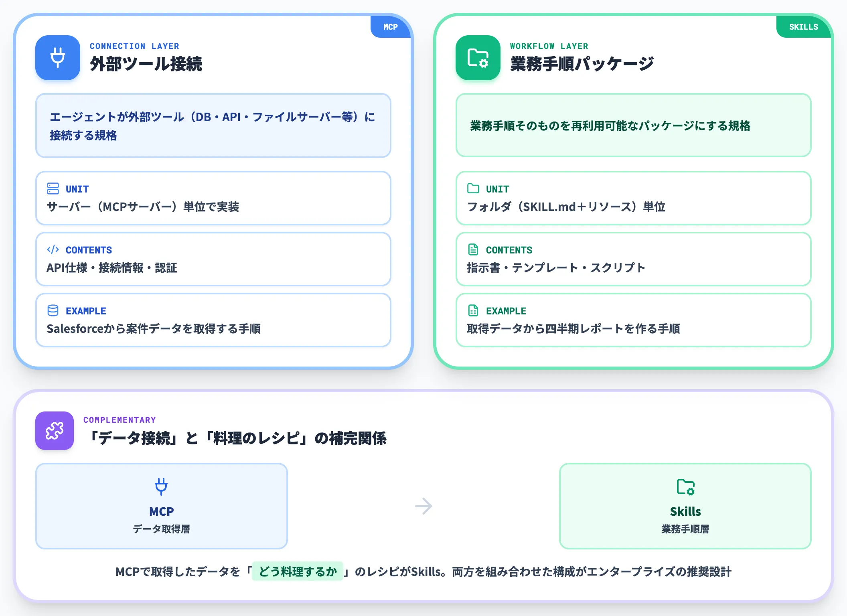The width and height of the screenshot is (847, 616).
Task: Click the green SKILLS badge tab
Action: point(804,27)
